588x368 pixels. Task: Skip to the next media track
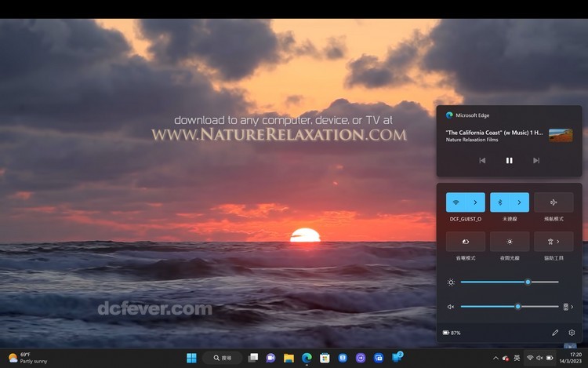[536, 161]
